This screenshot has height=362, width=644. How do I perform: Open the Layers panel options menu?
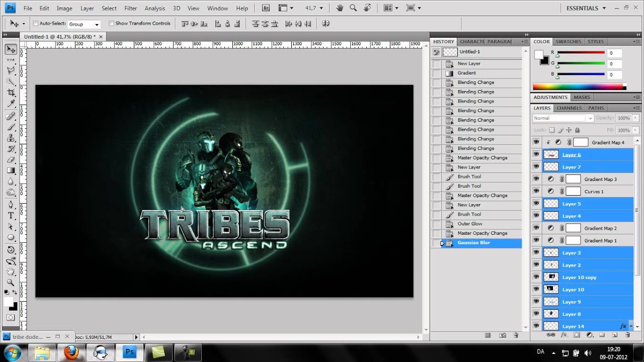(637, 108)
